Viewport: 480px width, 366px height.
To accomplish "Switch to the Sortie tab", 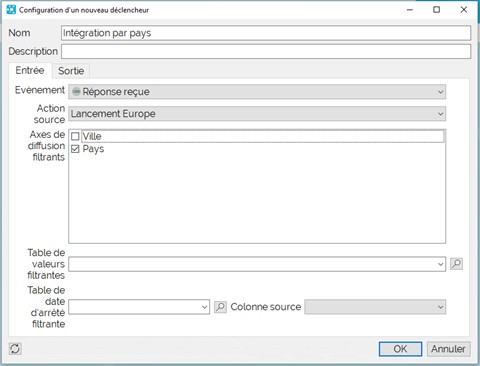I will point(71,71).
